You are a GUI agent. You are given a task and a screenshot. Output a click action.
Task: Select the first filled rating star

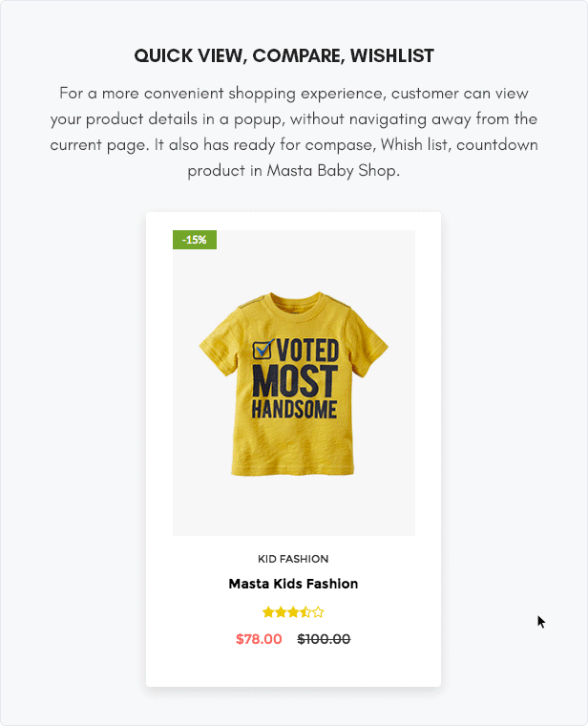click(x=268, y=612)
